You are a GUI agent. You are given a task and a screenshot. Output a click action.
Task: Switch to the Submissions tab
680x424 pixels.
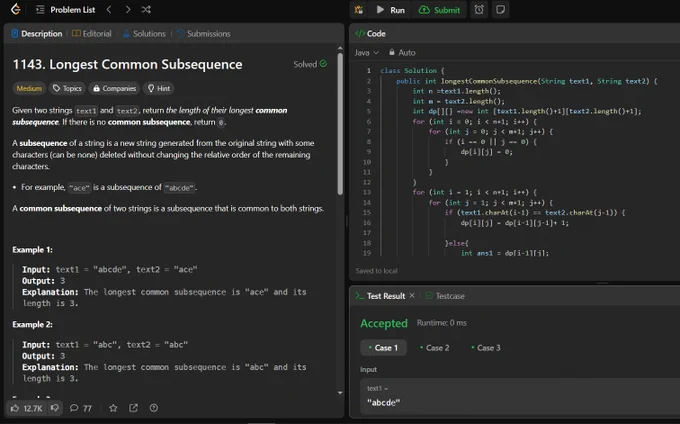[203, 34]
